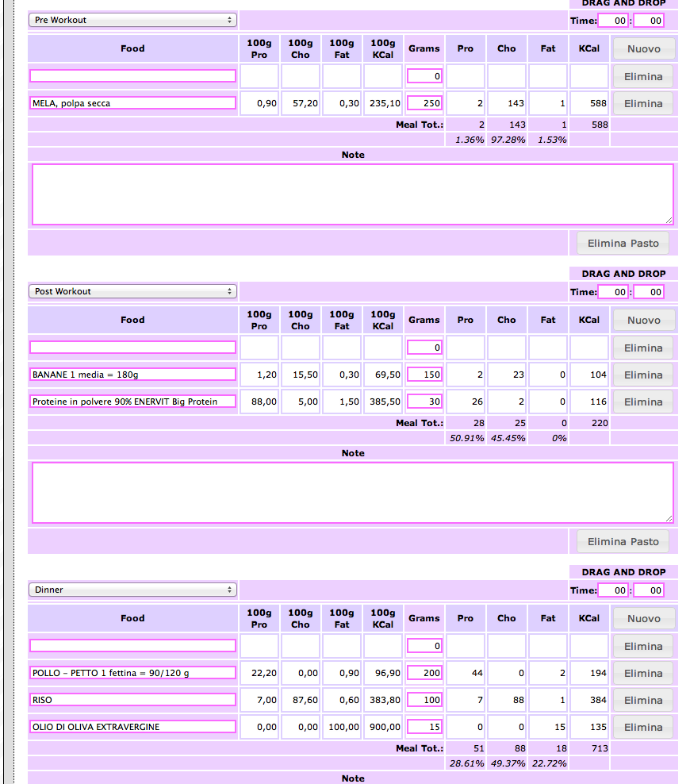Select the 900,00 KCal value of OLIO row
690x784 pixels.
[385, 728]
